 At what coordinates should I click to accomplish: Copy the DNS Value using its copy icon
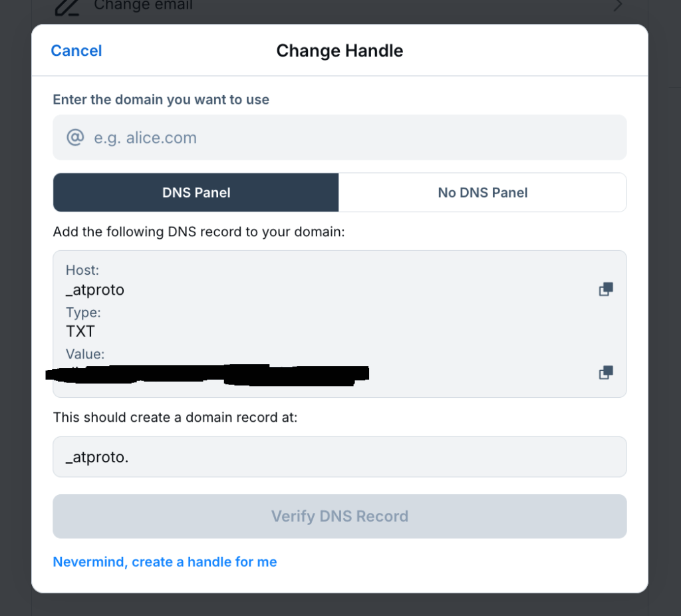[605, 373]
